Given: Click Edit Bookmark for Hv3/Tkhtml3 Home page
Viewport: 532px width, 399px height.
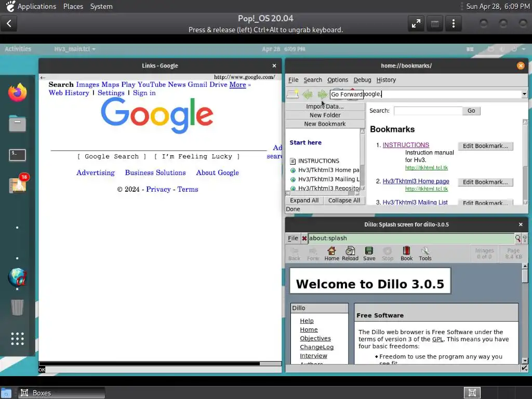Looking at the screenshot, I should (x=485, y=182).
